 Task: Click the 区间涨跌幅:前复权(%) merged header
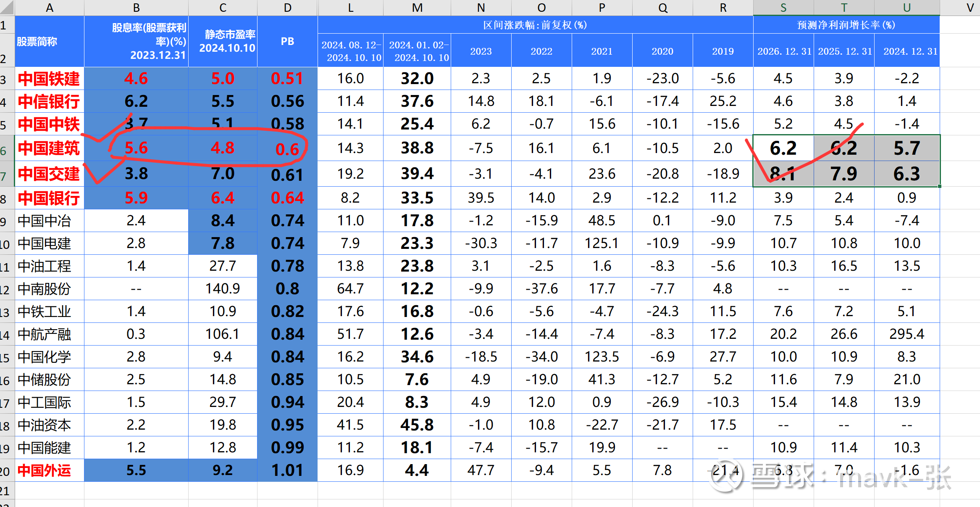pos(536,25)
